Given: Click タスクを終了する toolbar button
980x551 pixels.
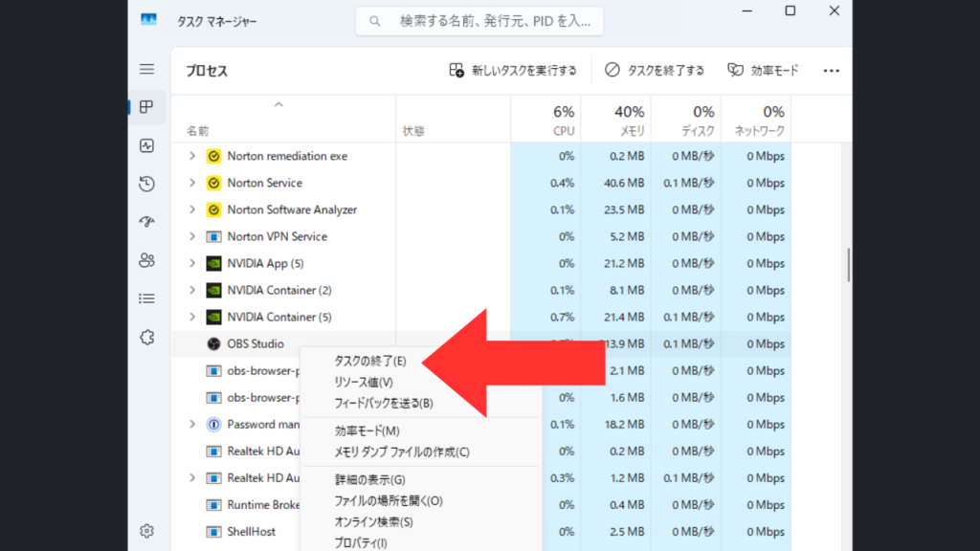Looking at the screenshot, I should click(x=655, y=71).
